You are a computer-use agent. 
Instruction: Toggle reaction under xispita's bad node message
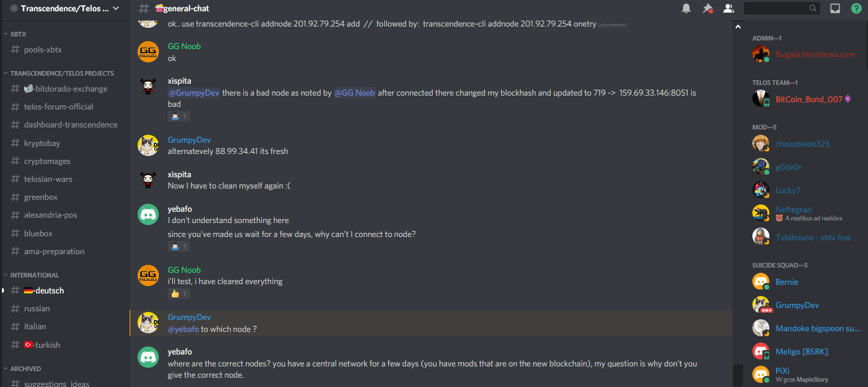click(x=178, y=116)
